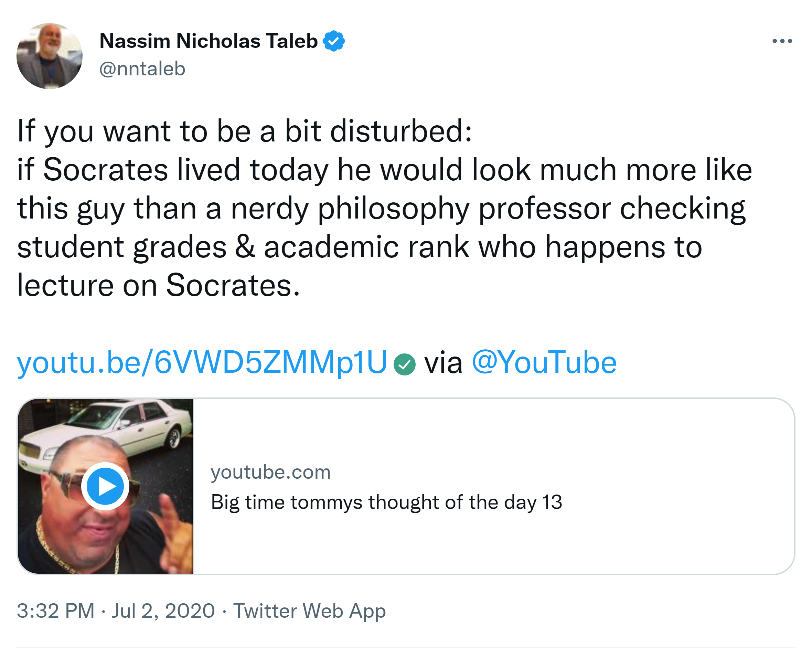The width and height of the screenshot is (812, 658).
Task: Click the youtube.com domain in the card
Action: pos(270,472)
